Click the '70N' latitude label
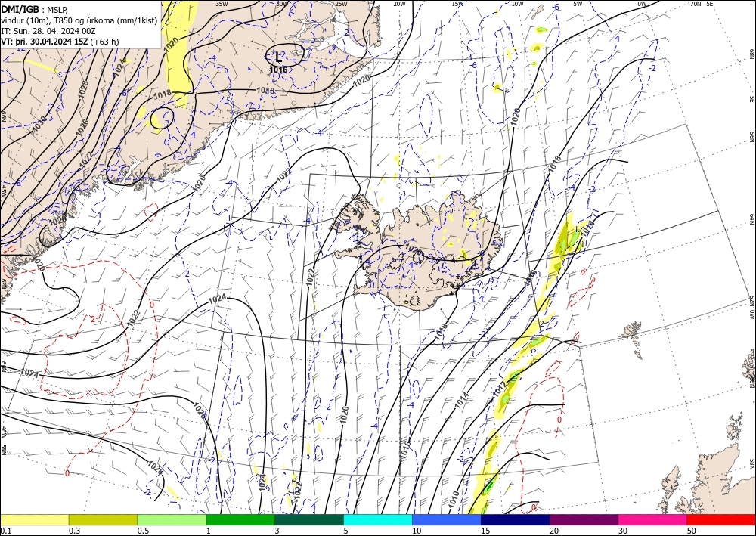The image size is (756, 536). 696,4
